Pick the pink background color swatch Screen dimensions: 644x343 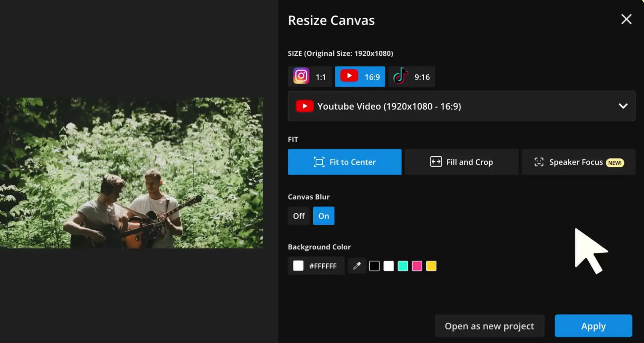pos(417,266)
